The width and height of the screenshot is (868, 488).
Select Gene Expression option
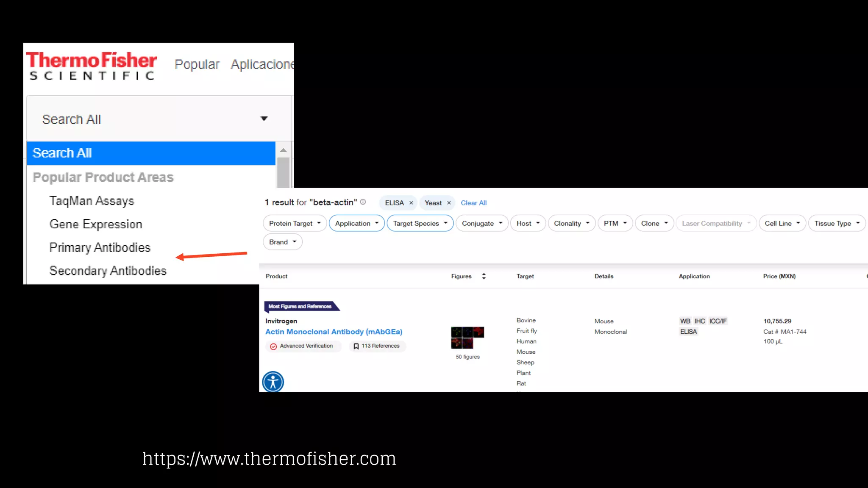(96, 224)
